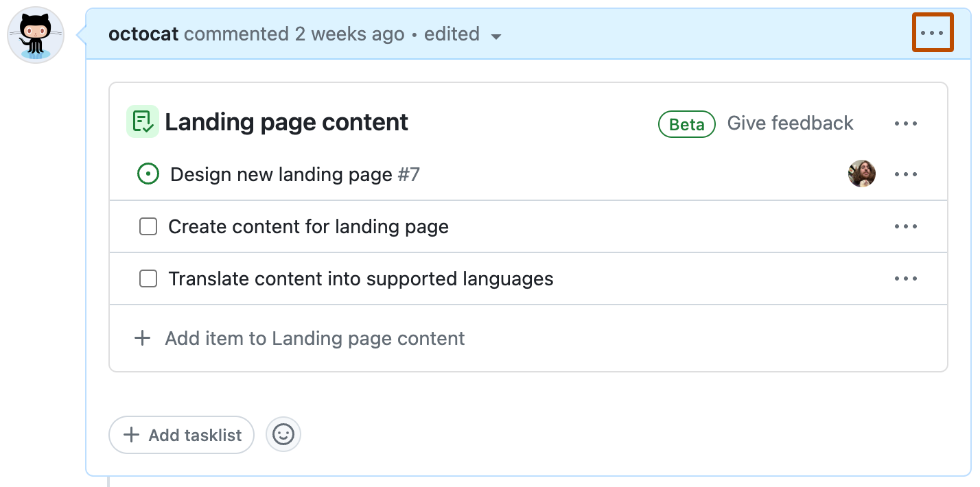Open options menu for Design new landing page
The height and width of the screenshot is (487, 980).
click(x=906, y=174)
